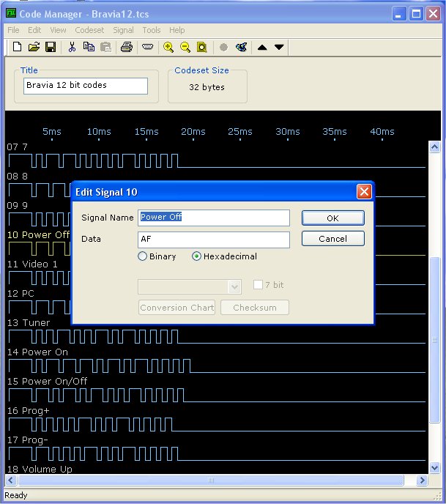Click vertical scrollbar up arrow
This screenshot has height=504, width=446.
coord(434,147)
